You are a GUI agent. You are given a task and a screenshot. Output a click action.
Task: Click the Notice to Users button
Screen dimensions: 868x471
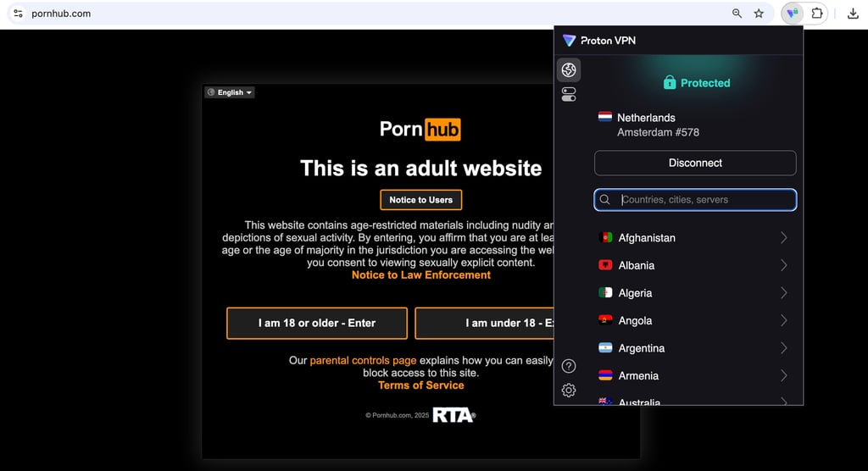[420, 200]
